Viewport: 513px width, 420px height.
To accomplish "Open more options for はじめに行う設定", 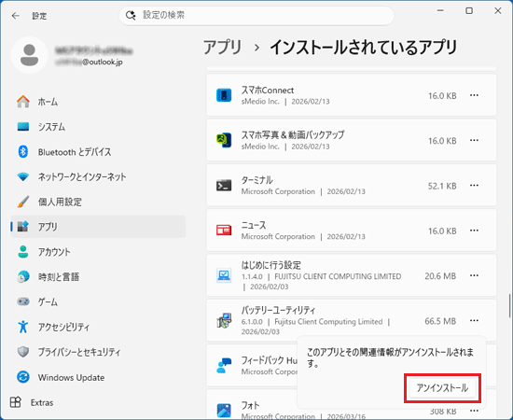I will coord(474,275).
